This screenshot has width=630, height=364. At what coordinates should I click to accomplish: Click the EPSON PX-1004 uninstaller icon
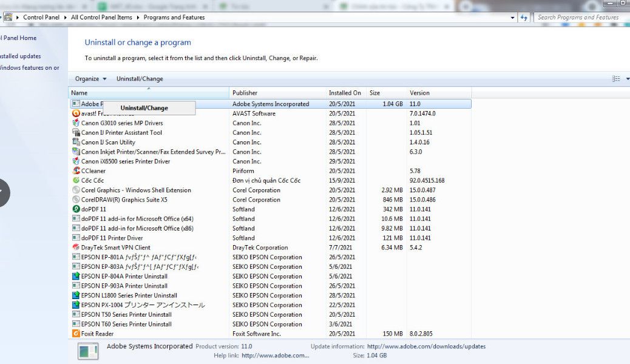pos(76,305)
